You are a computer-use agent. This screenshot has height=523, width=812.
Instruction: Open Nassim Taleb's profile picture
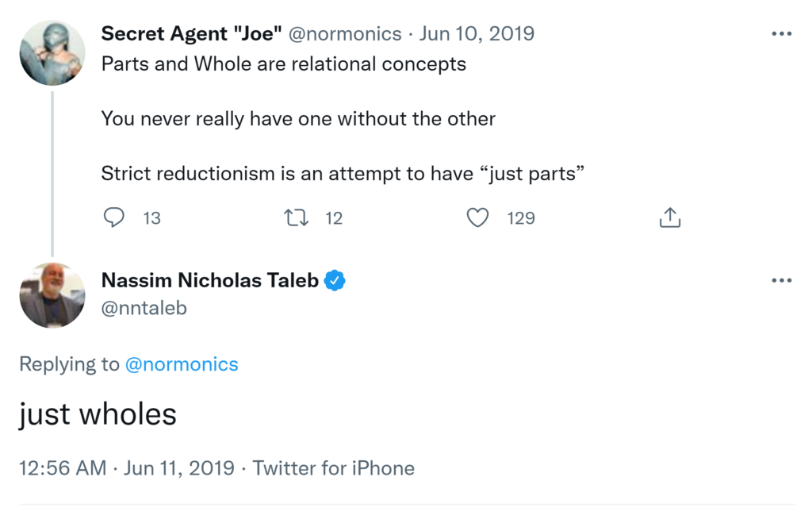click(x=52, y=295)
